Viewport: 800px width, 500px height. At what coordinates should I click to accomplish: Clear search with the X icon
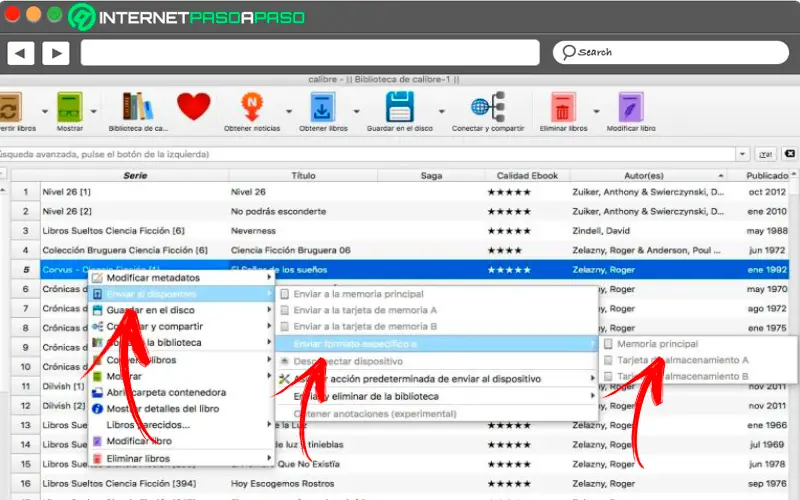click(x=789, y=154)
